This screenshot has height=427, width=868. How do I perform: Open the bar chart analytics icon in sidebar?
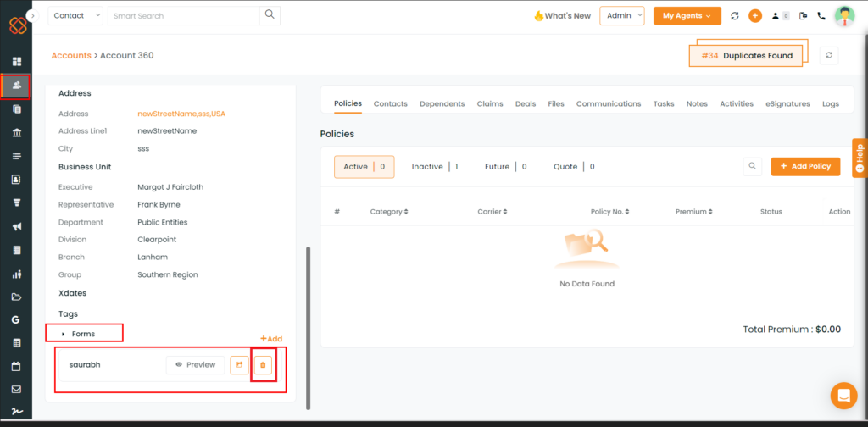(17, 274)
